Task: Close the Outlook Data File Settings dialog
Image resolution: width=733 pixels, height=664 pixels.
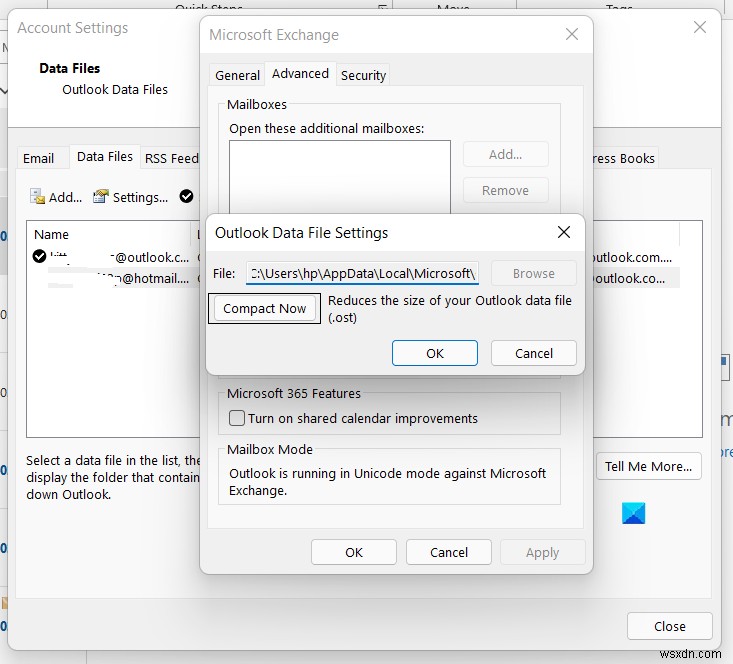Action: [x=564, y=232]
